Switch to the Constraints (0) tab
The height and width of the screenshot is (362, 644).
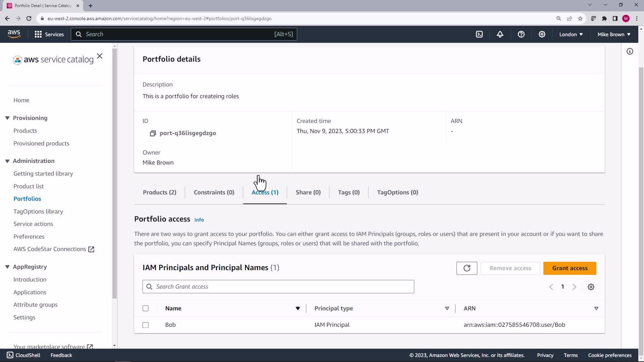(x=214, y=192)
